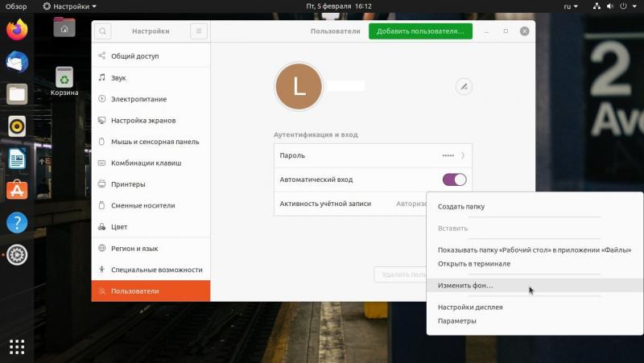Open Rhythmbox music player in dock
The height and width of the screenshot is (363, 644).
(17, 126)
